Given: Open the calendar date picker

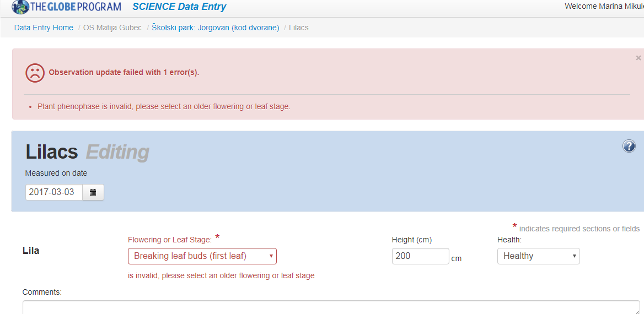Looking at the screenshot, I should click(93, 192).
